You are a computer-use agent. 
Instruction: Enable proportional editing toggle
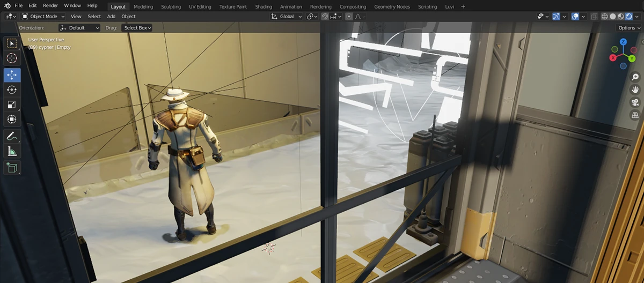pos(349,17)
